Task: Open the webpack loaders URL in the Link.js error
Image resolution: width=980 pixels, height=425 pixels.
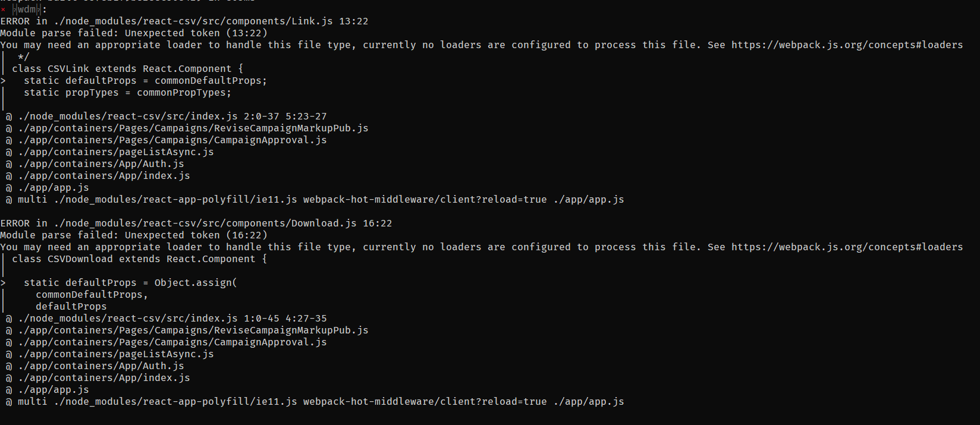Action: (847, 45)
